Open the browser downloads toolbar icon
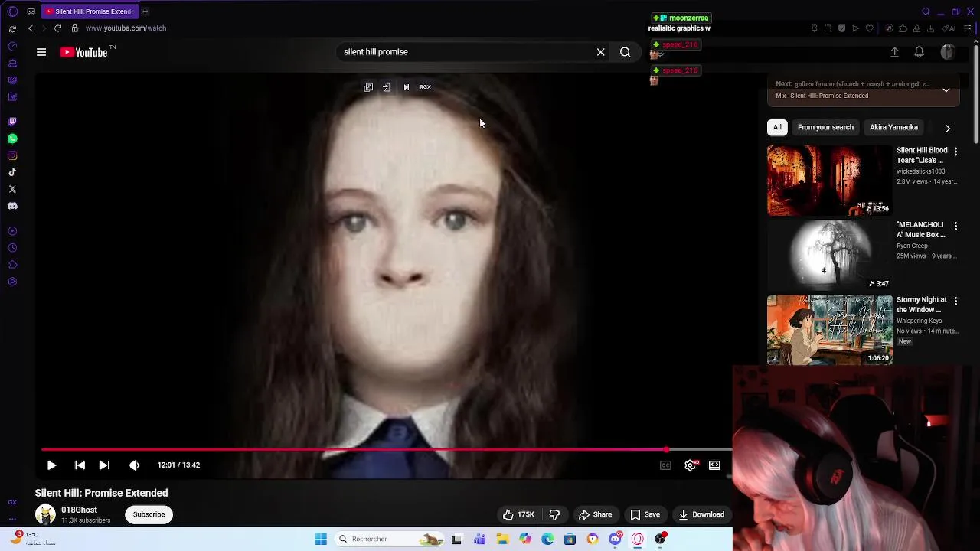 pyautogui.click(x=930, y=28)
